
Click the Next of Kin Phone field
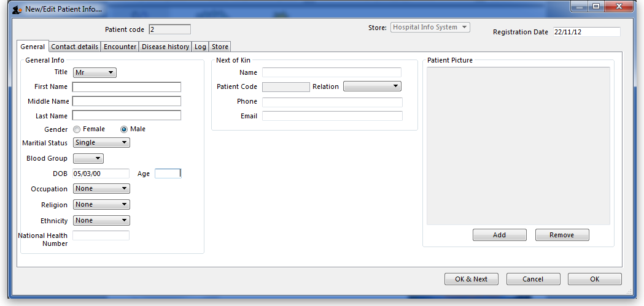click(x=332, y=102)
